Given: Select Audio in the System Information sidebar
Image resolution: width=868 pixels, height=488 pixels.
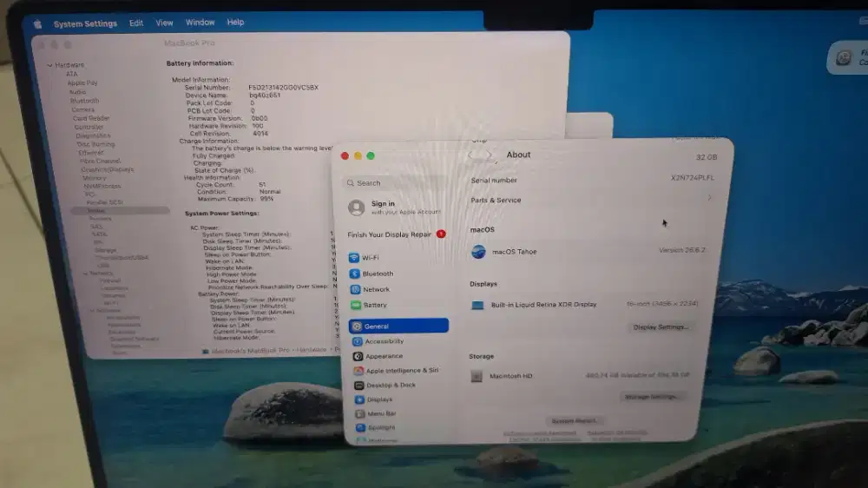Looking at the screenshot, I should coord(77,92).
